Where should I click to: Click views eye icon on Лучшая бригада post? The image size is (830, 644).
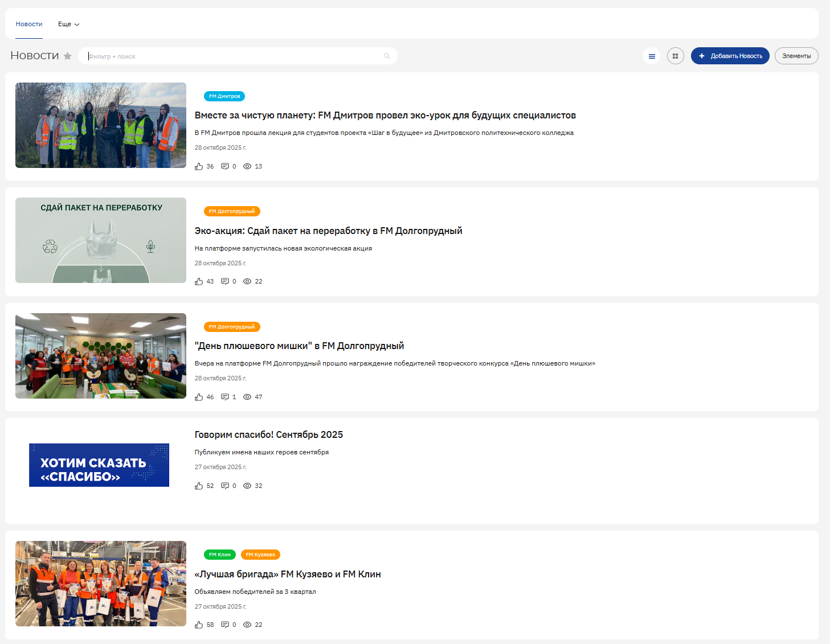click(247, 625)
